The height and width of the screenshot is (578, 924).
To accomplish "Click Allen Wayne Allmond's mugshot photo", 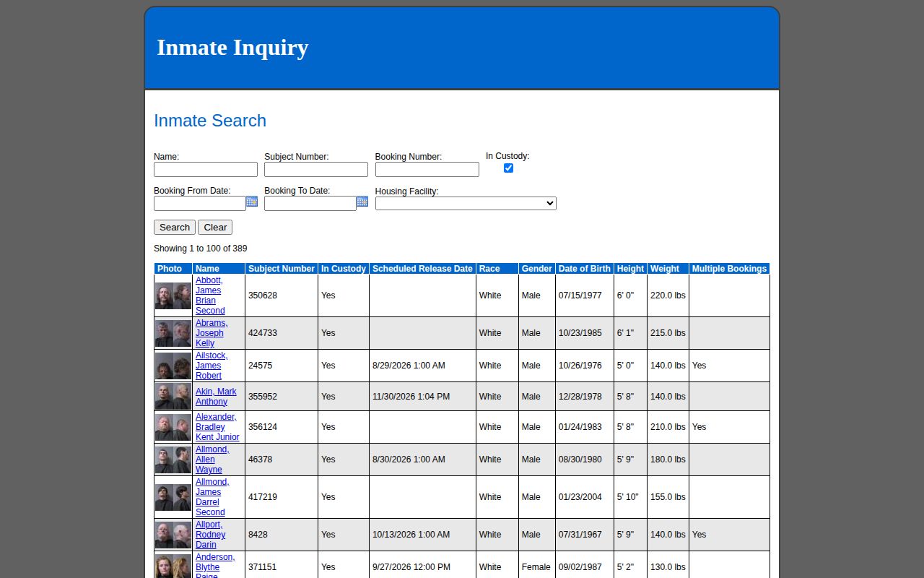I will click(x=173, y=460).
